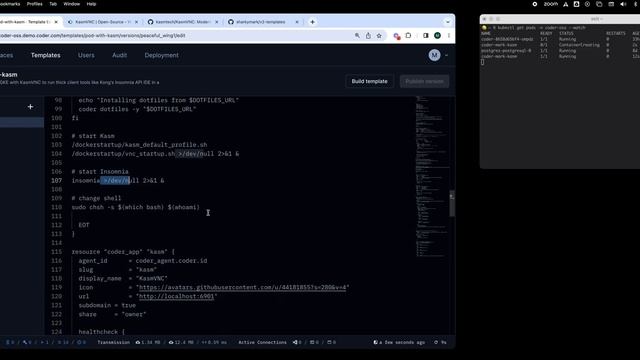
Task: Click line number 107 in the gutter
Action: tap(57, 180)
